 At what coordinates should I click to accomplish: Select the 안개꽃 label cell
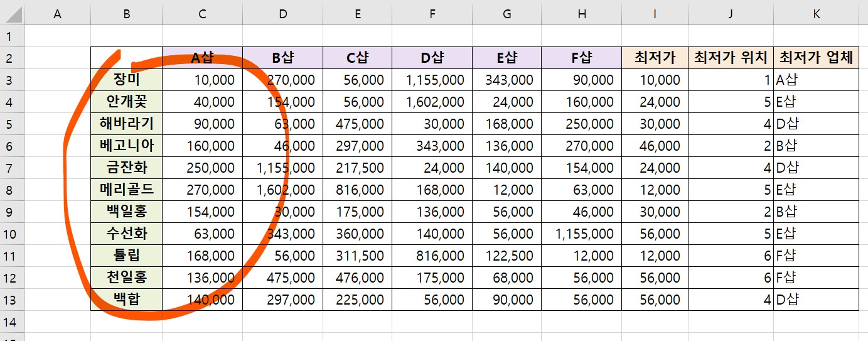click(x=126, y=102)
